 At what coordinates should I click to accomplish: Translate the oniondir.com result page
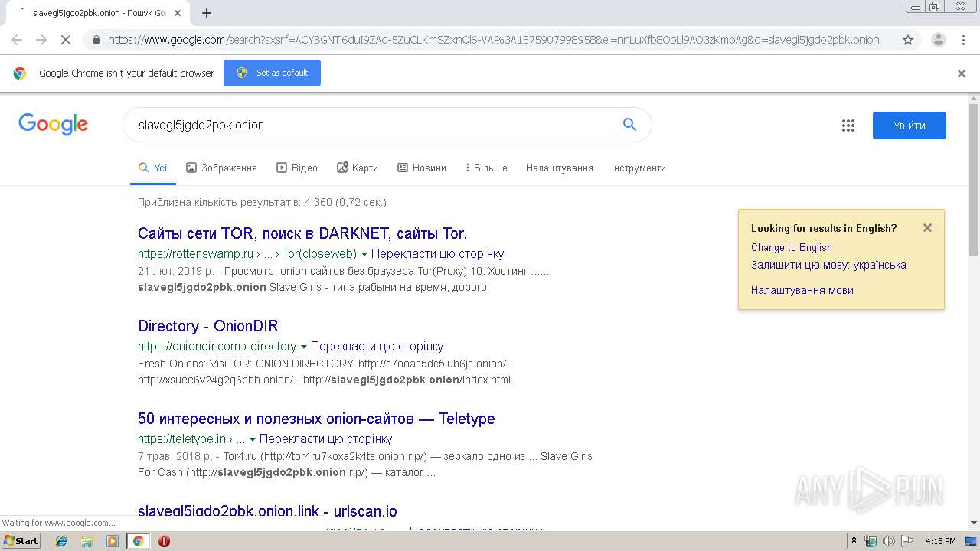(x=377, y=347)
